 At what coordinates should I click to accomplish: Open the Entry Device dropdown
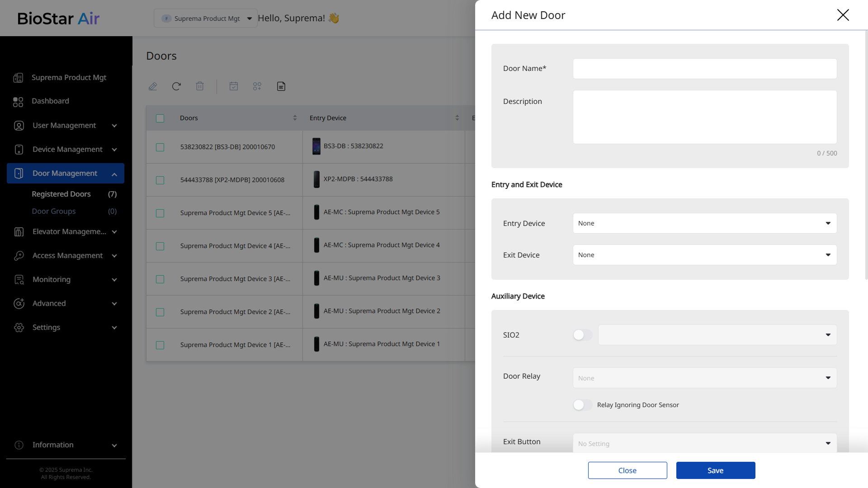tap(704, 223)
